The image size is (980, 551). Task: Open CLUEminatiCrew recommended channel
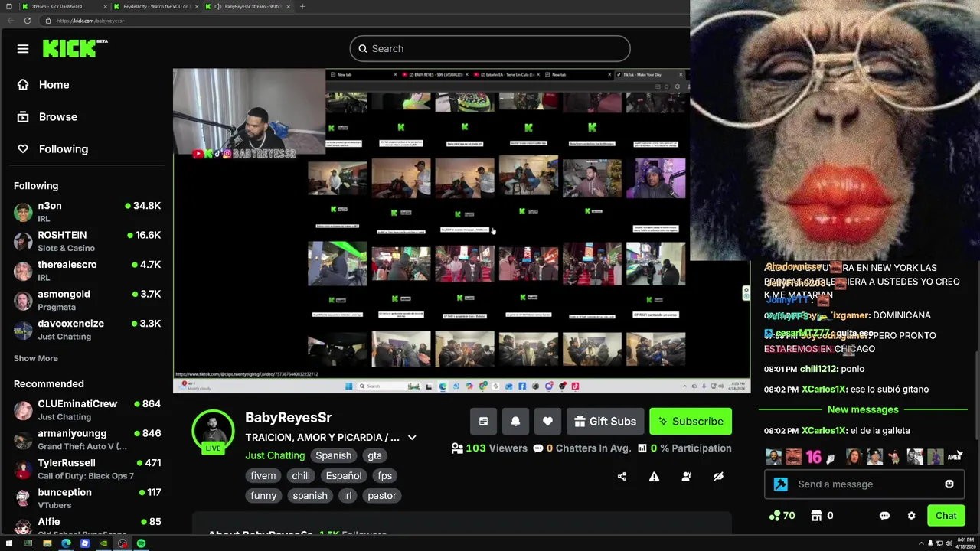tap(87, 410)
